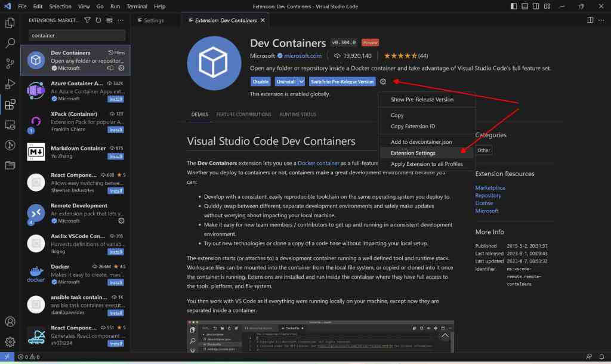This screenshot has height=364, width=611.
Task: Choose Add to devcontainer.json
Action: [427, 142]
